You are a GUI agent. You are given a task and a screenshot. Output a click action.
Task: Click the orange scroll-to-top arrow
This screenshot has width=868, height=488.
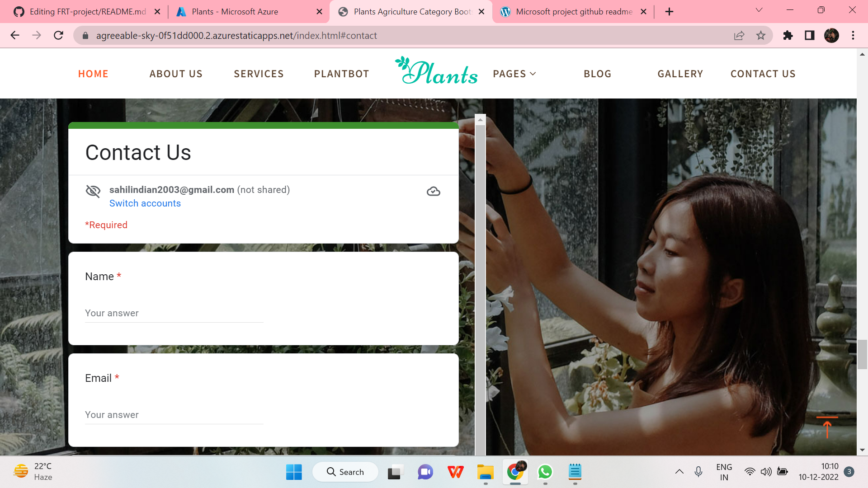pyautogui.click(x=827, y=427)
